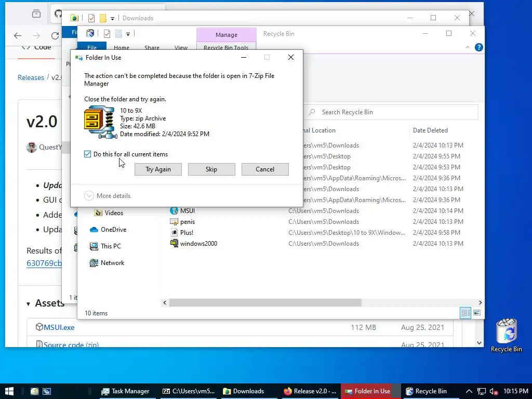Viewport: 532px width, 399px height.
Task: Click the Search Recycle Bin field
Action: [390, 112]
